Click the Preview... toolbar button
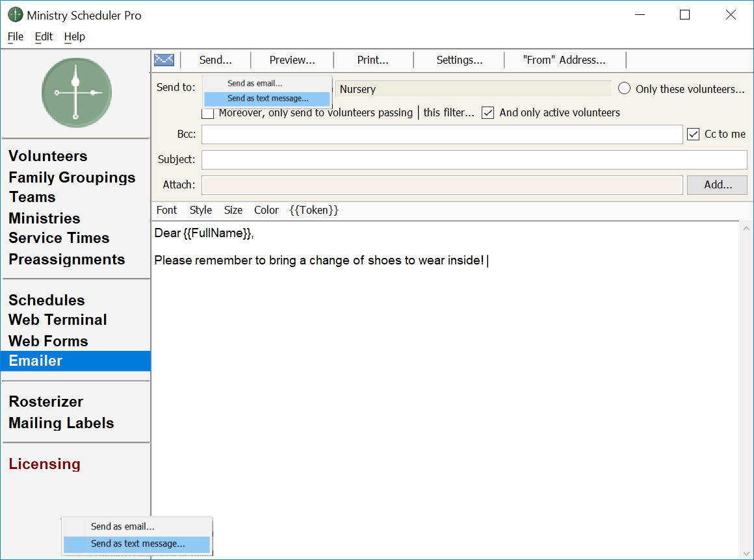Image resolution: width=754 pixels, height=560 pixels. coord(292,60)
